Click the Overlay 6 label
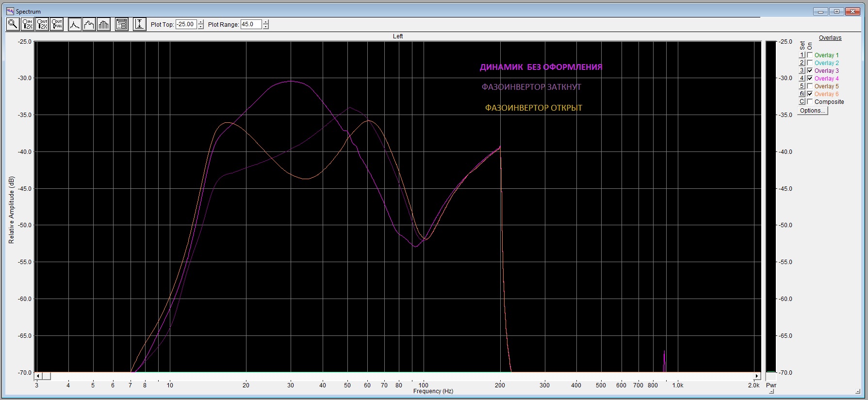Viewport: 868px width, 400px height. (826, 94)
